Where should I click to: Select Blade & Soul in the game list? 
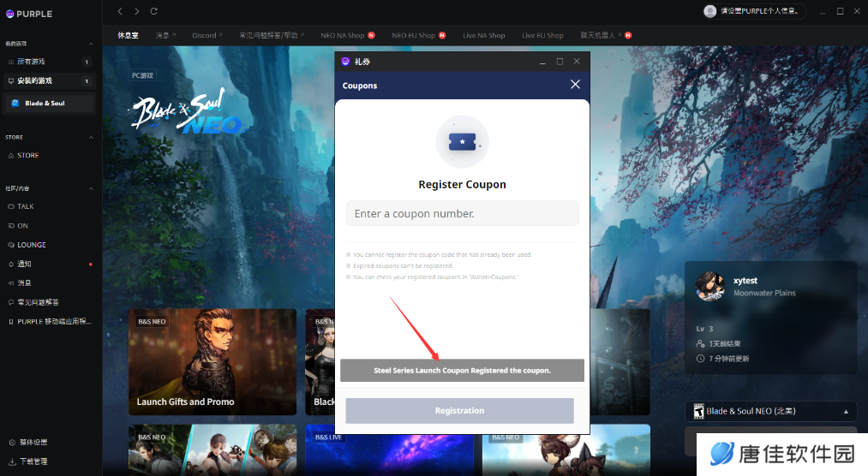coord(50,104)
